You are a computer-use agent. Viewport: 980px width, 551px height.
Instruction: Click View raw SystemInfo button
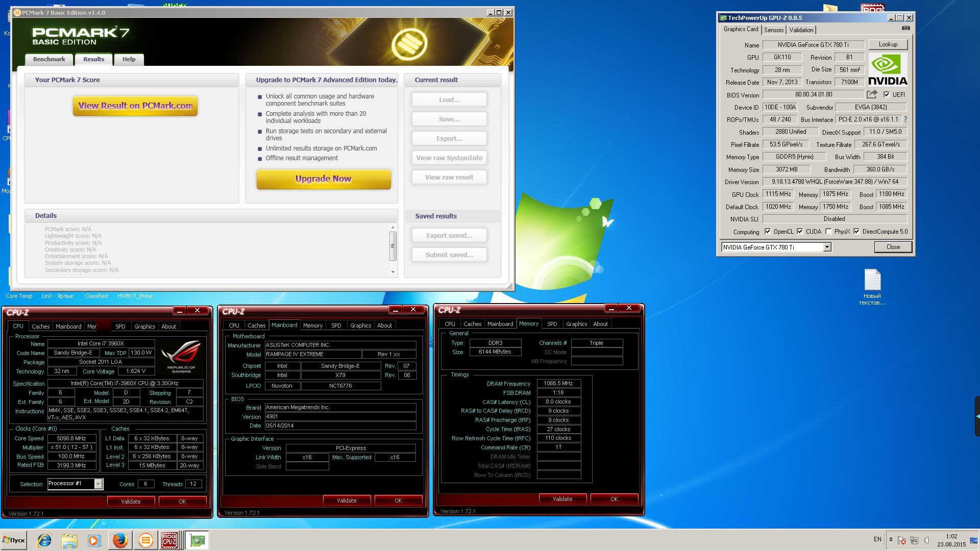(x=449, y=158)
